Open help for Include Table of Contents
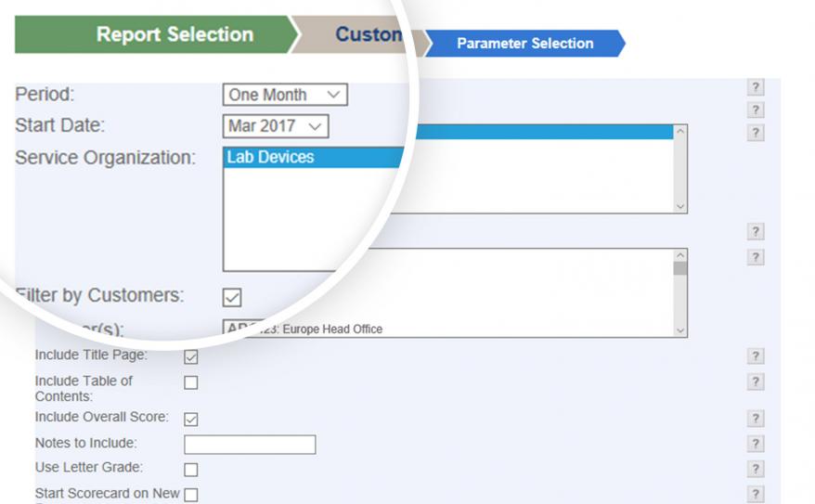The width and height of the screenshot is (815, 504). pos(756,381)
